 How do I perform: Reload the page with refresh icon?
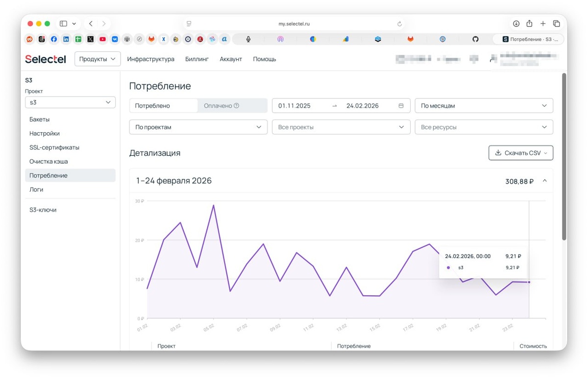pos(399,24)
